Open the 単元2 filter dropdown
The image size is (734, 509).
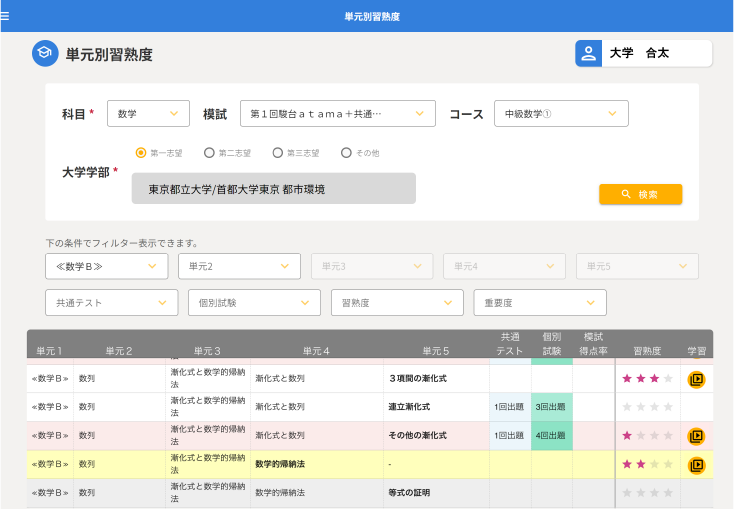239,266
